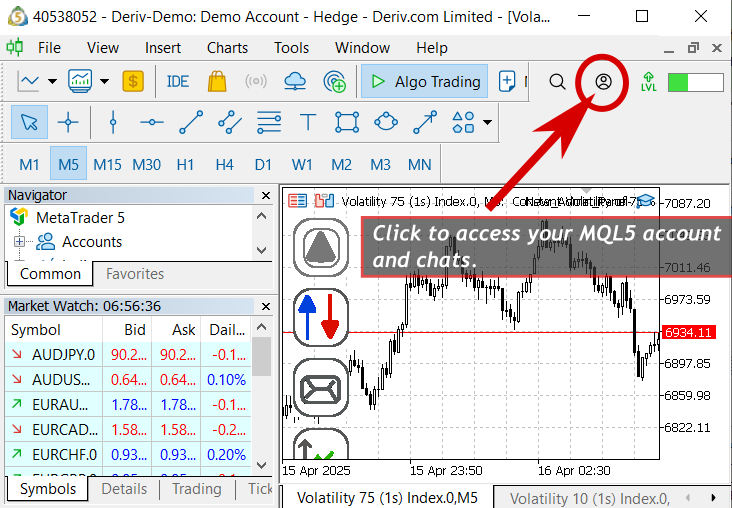Viewport: 732px width, 508px height.
Task: Click the chart type line icon
Action: [x=28, y=82]
